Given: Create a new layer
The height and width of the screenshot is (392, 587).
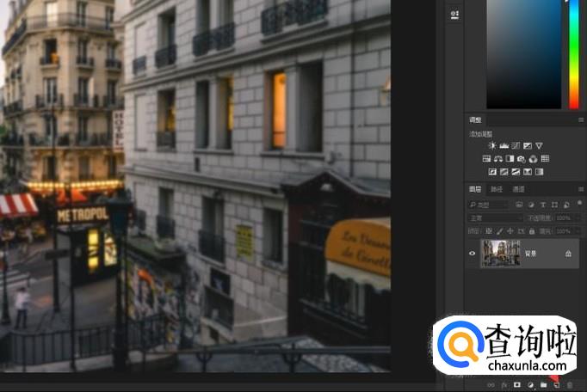Looking at the screenshot, I should click(557, 385).
